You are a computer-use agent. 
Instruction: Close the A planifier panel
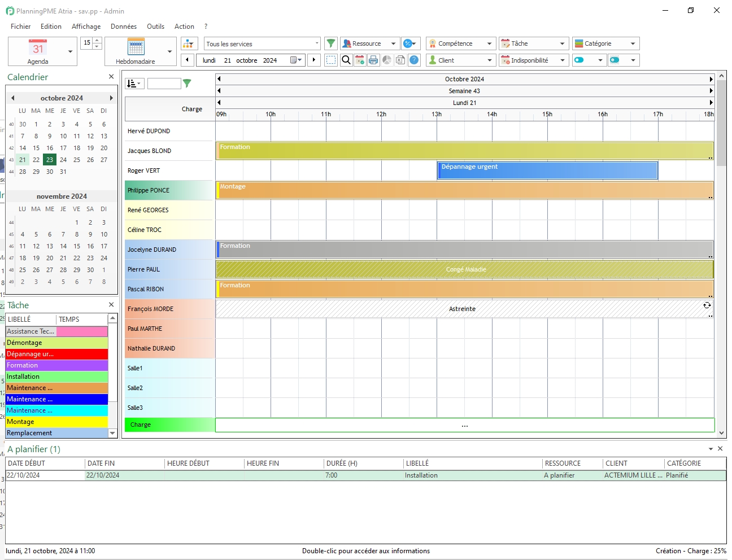pyautogui.click(x=720, y=448)
